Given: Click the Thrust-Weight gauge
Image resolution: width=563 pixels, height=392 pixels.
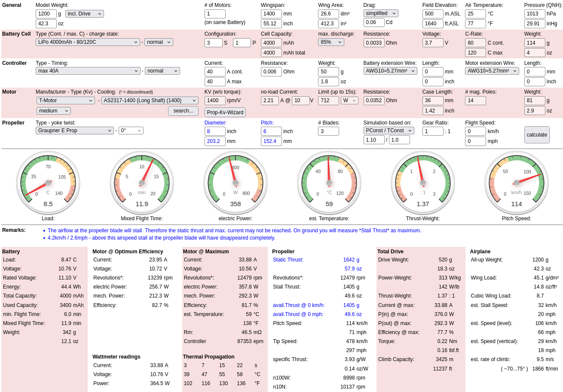Looking at the screenshot, I should 423,183.
